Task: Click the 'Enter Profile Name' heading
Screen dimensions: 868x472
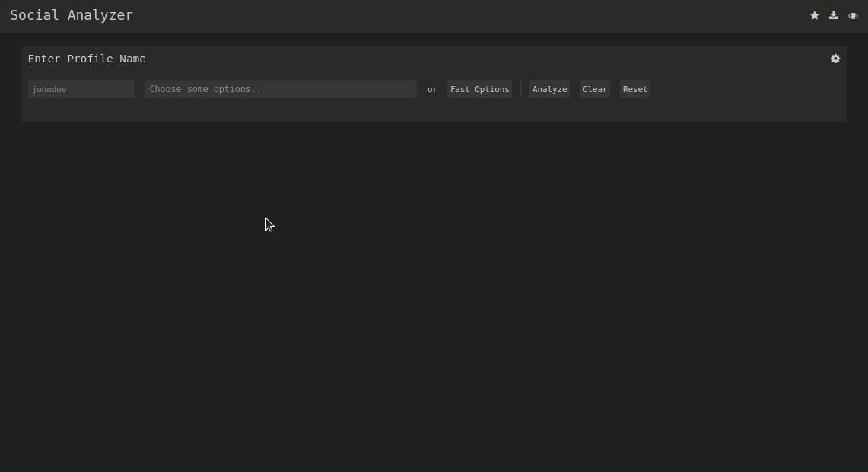Action: (x=87, y=59)
